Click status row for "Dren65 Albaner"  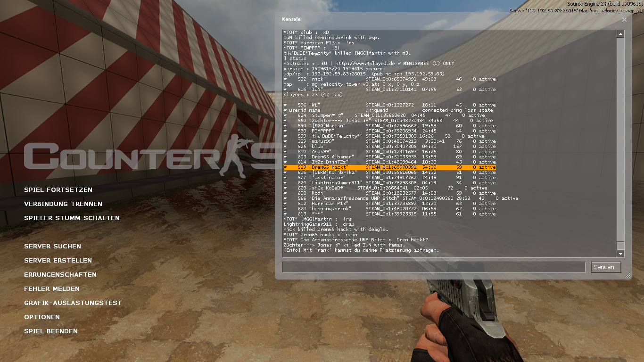coord(389,157)
